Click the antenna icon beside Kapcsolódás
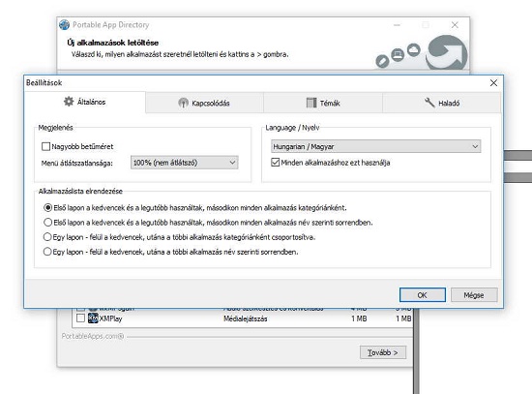 183,103
